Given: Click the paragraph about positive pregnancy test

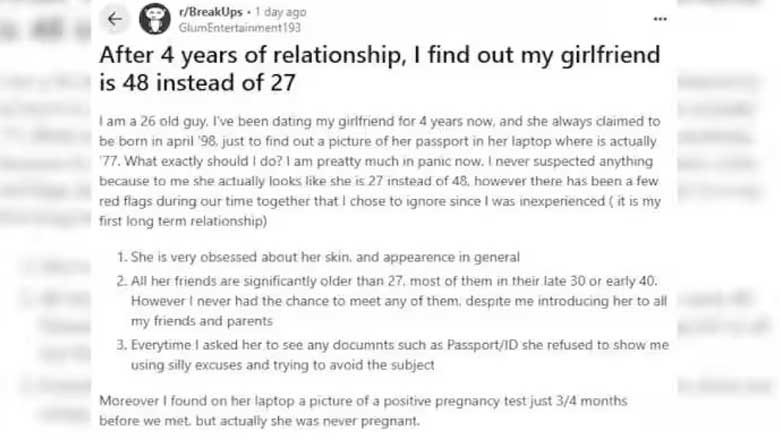Looking at the screenshot, I should coord(363,411).
